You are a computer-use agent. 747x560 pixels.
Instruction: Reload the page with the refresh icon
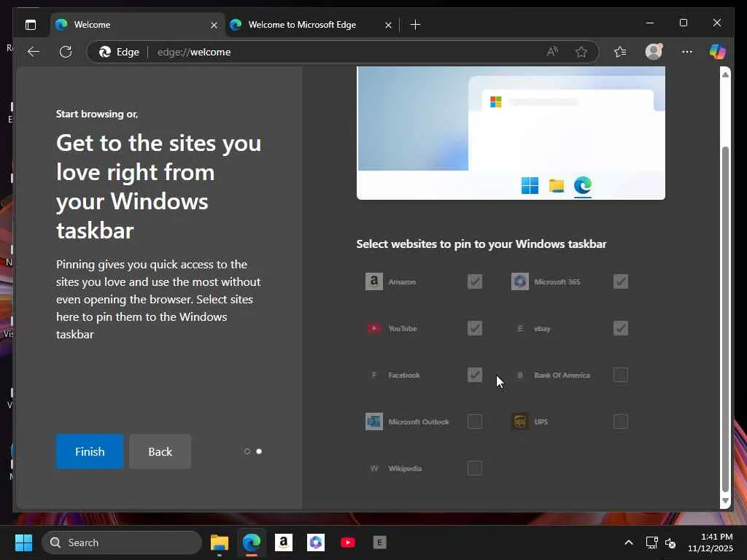(66, 52)
